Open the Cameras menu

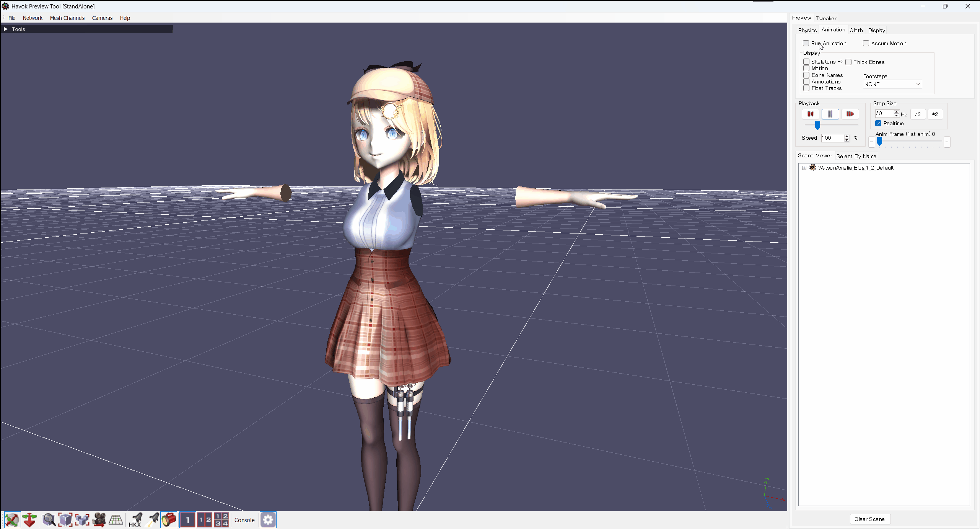coord(102,18)
